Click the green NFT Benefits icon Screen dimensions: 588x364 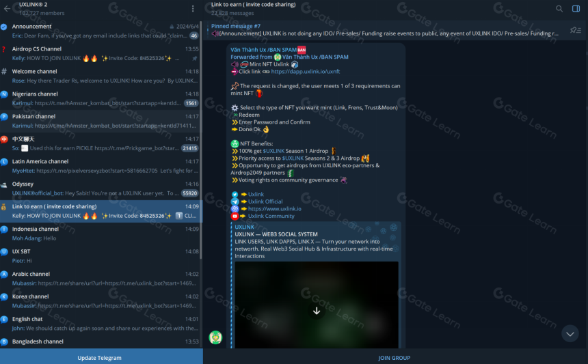pos(235,143)
